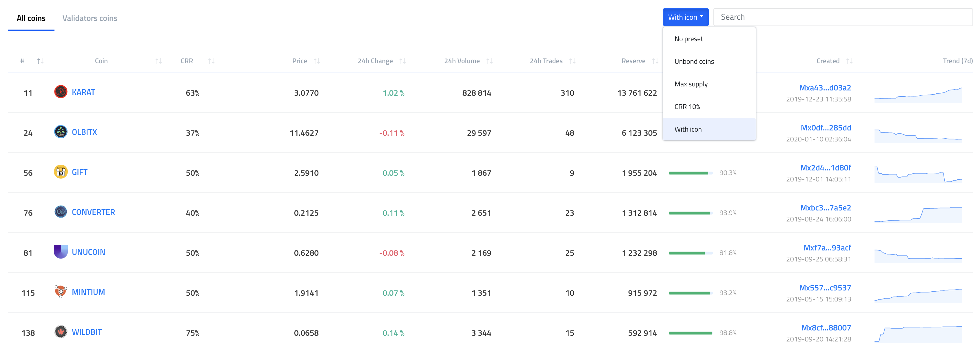Viewport: 980px width, 349px height.
Task: Click the WILDBIT coin logo icon
Action: tap(61, 332)
